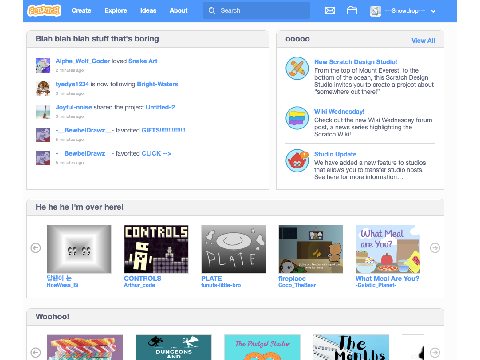This screenshot has width=480, height=360.
Task: Open the Joyful-noise profile link
Action: 74,107
